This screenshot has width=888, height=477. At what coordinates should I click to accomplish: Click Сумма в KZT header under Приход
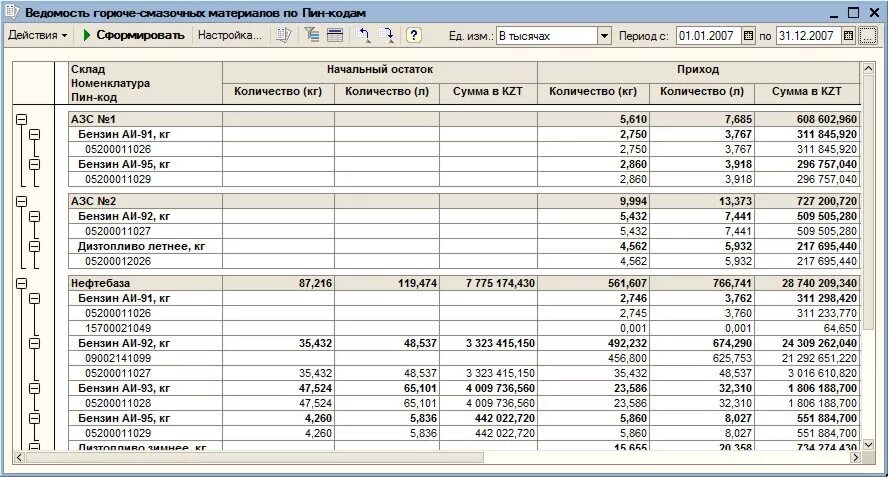click(806, 92)
